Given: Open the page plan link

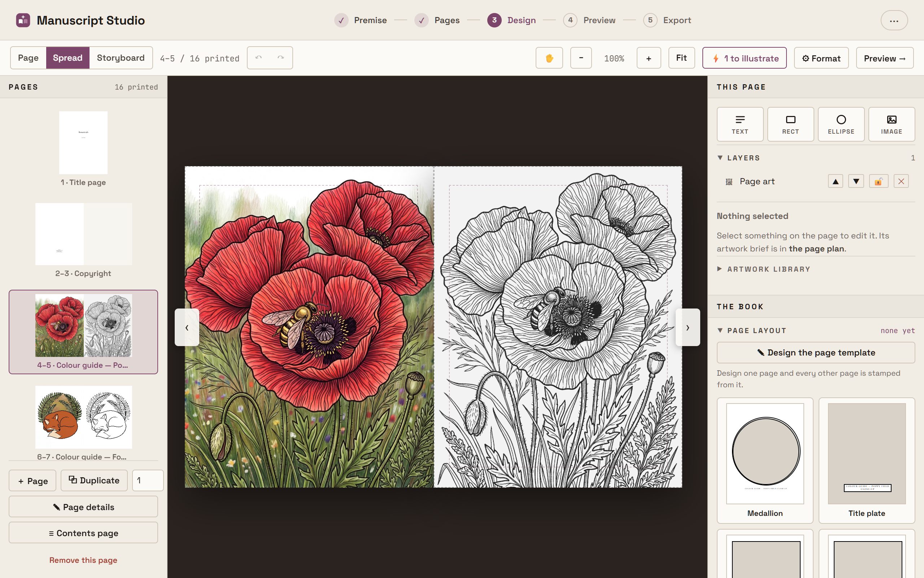Looking at the screenshot, I should pos(817,249).
